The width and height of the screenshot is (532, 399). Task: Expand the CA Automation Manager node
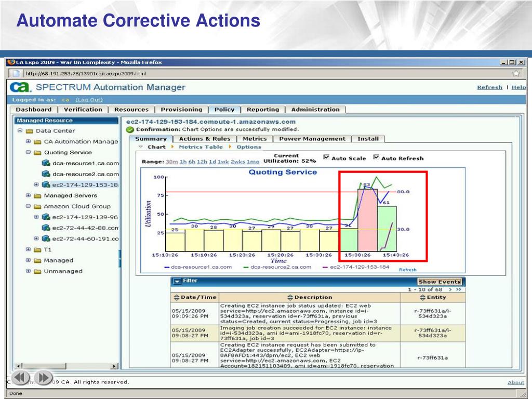coord(29,142)
